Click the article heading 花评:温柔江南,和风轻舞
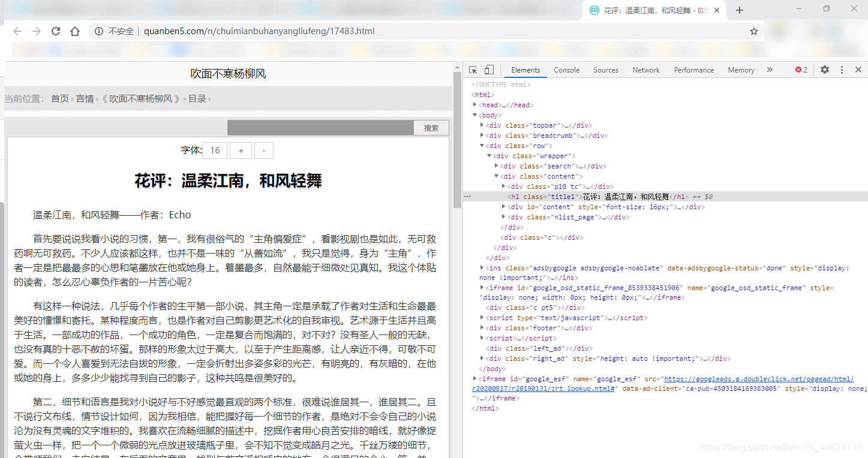Screen dimensions: 868x458 [x=228, y=181]
